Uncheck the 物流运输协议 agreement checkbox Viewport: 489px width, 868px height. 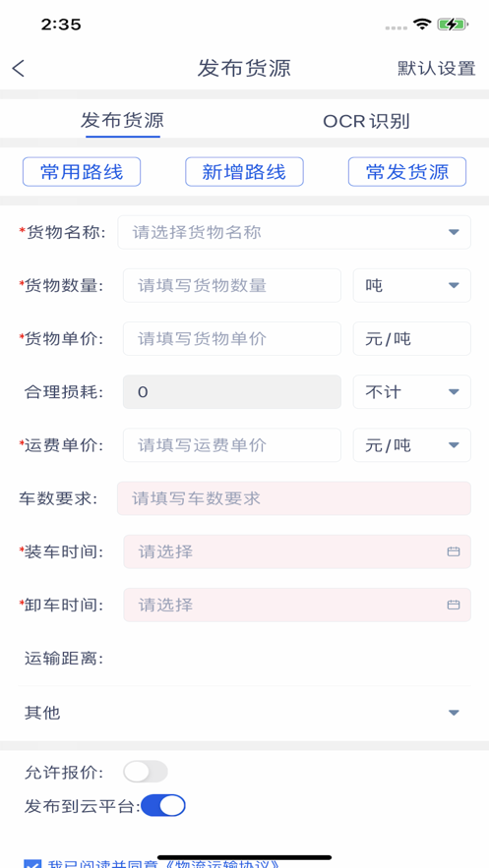tap(32, 863)
